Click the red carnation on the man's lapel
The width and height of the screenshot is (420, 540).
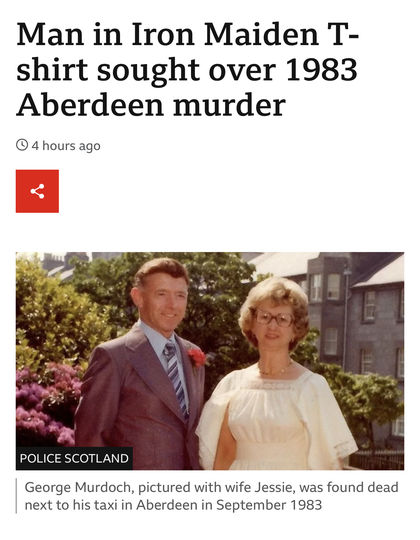(197, 357)
